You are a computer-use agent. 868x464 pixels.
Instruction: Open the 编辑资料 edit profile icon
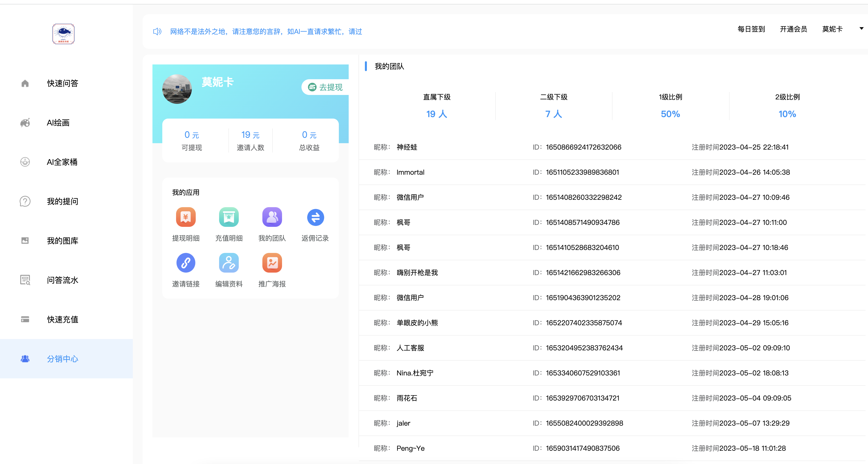tap(229, 263)
